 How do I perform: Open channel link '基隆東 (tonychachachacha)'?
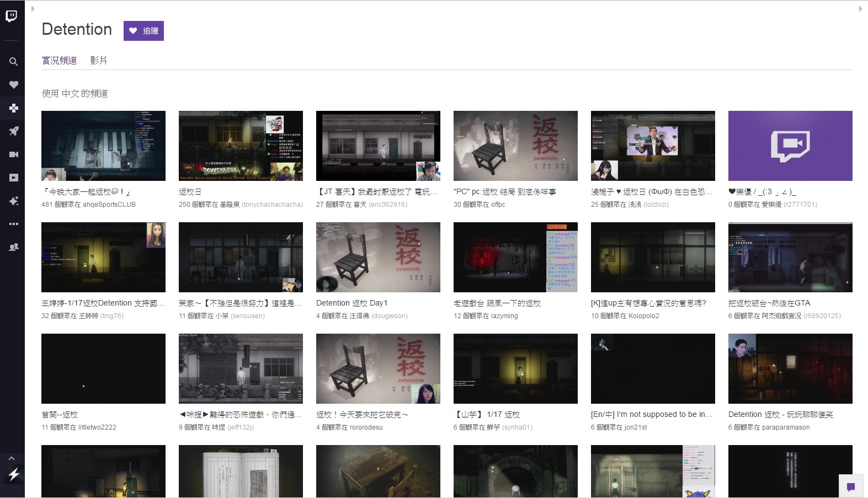pos(261,205)
